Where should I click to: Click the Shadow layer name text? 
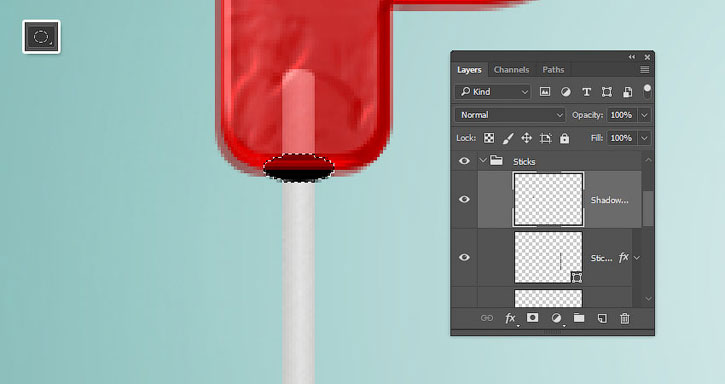click(x=609, y=200)
